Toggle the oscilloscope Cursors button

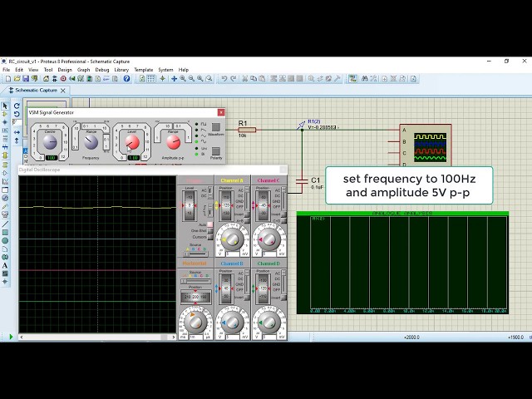(210, 237)
